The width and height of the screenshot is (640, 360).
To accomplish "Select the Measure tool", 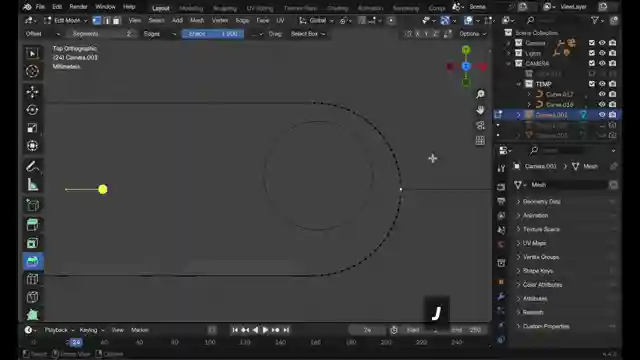I will click(x=32, y=184).
